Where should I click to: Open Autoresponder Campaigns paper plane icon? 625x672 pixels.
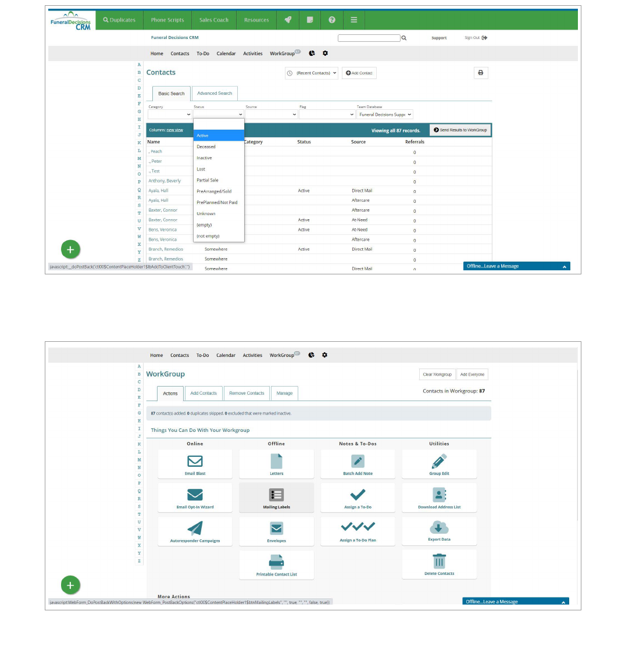tap(195, 528)
